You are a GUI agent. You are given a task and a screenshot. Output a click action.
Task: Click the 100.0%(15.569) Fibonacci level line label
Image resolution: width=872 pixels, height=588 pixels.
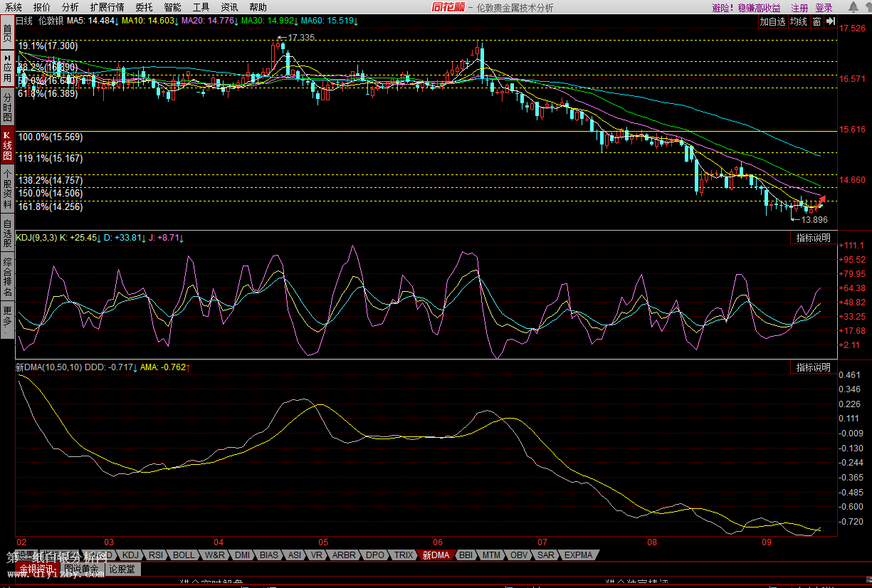50,137
